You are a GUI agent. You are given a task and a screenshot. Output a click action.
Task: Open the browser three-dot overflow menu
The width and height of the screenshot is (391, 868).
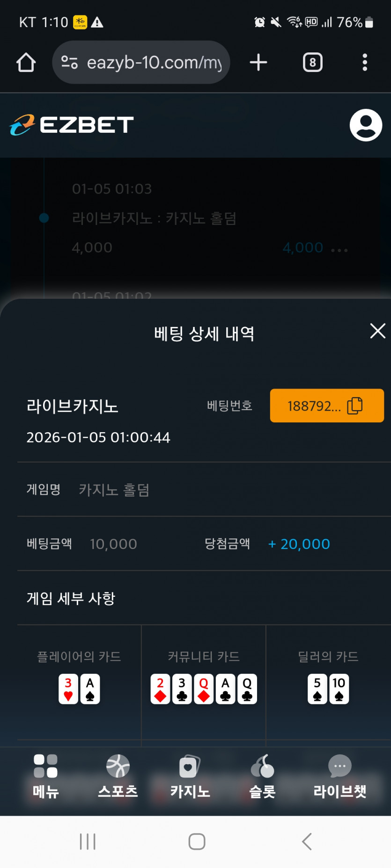tap(364, 63)
